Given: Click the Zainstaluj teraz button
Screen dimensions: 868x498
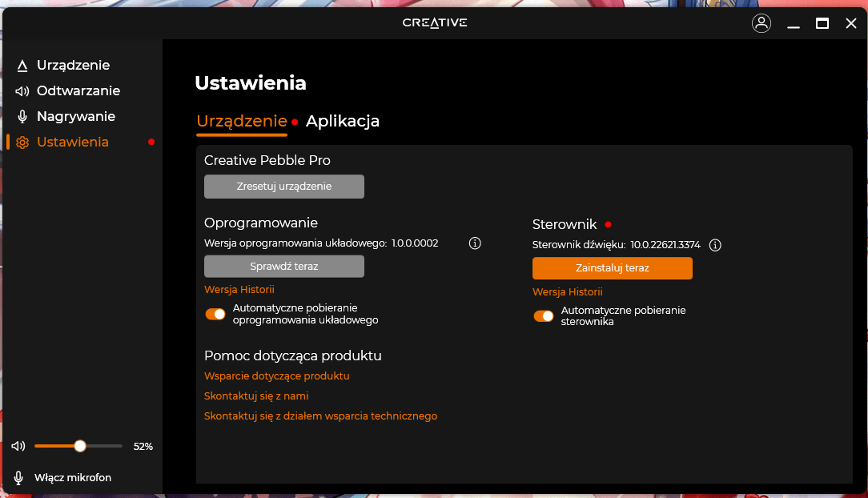Looking at the screenshot, I should 612,268.
